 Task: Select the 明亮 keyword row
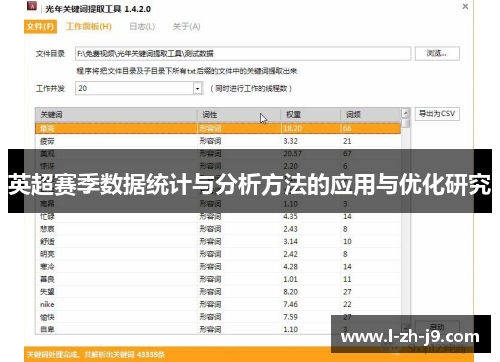point(218,254)
